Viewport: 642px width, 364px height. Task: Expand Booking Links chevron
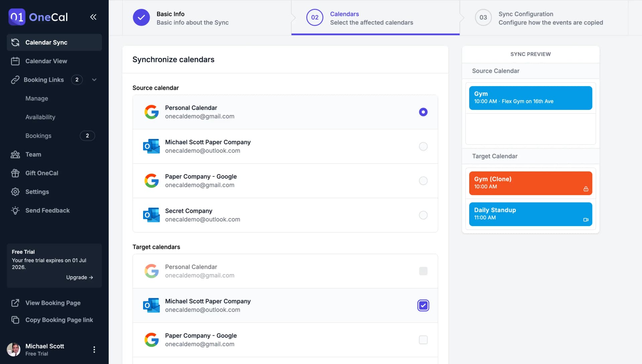(x=94, y=80)
